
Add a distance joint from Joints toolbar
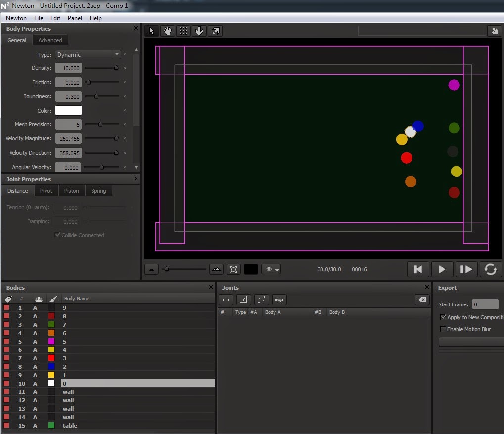coord(226,300)
